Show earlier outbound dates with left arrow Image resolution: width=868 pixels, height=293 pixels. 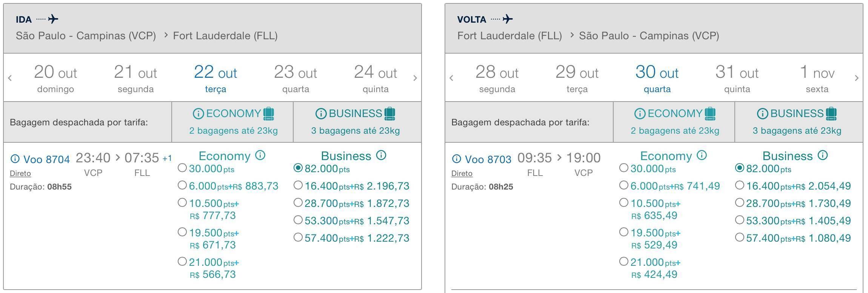pos(10,78)
